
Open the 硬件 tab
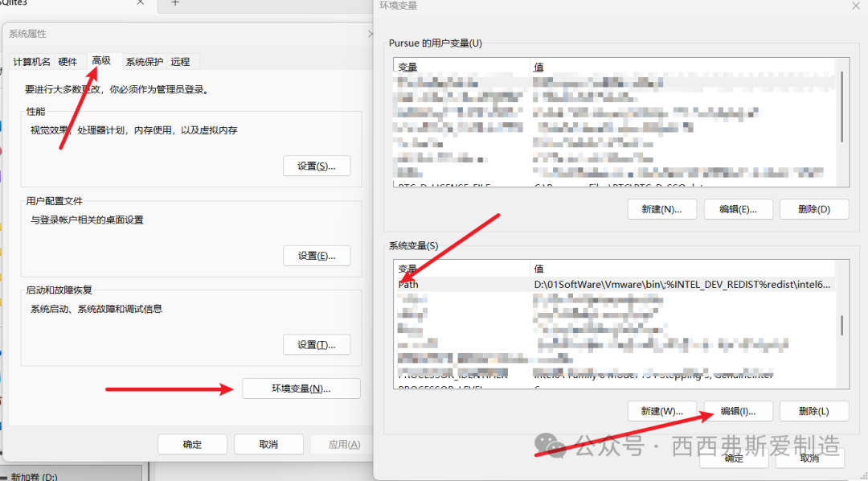click(x=68, y=62)
